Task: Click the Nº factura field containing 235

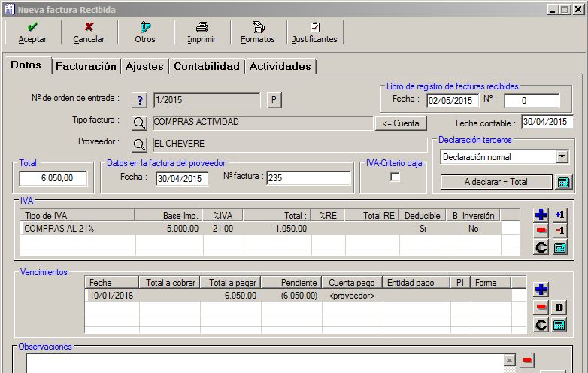Action: [308, 178]
